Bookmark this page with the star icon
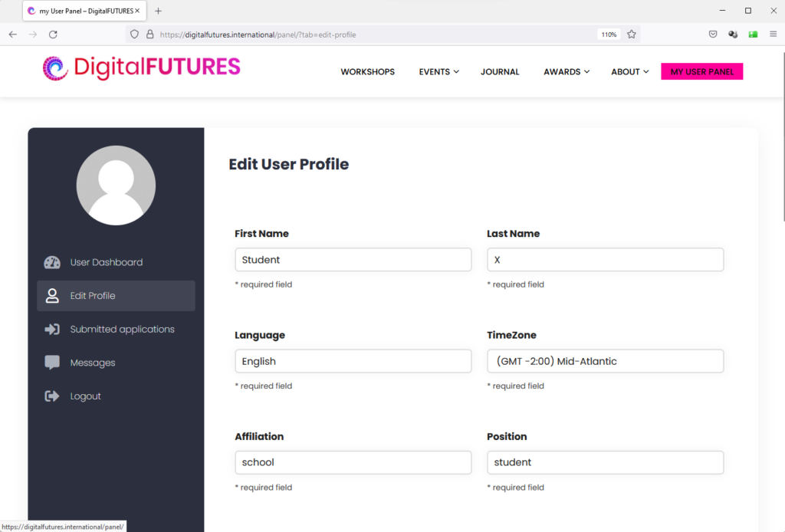Viewport: 785px width, 532px height. pos(632,34)
